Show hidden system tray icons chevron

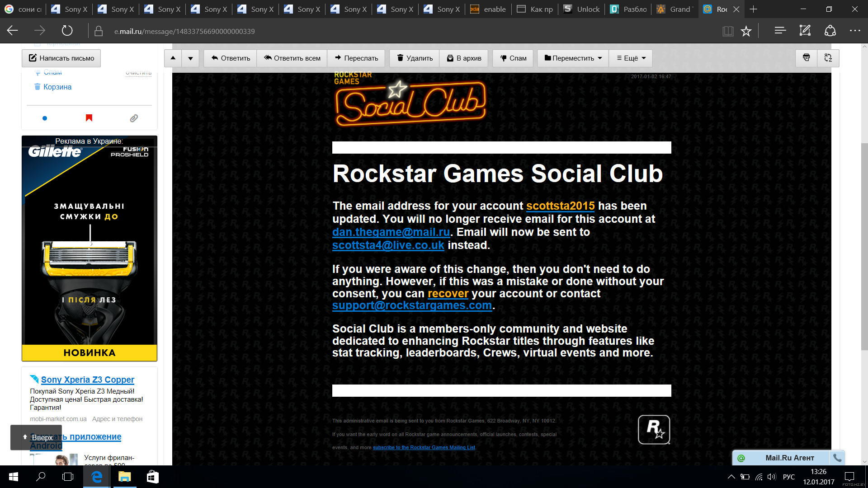click(x=731, y=477)
